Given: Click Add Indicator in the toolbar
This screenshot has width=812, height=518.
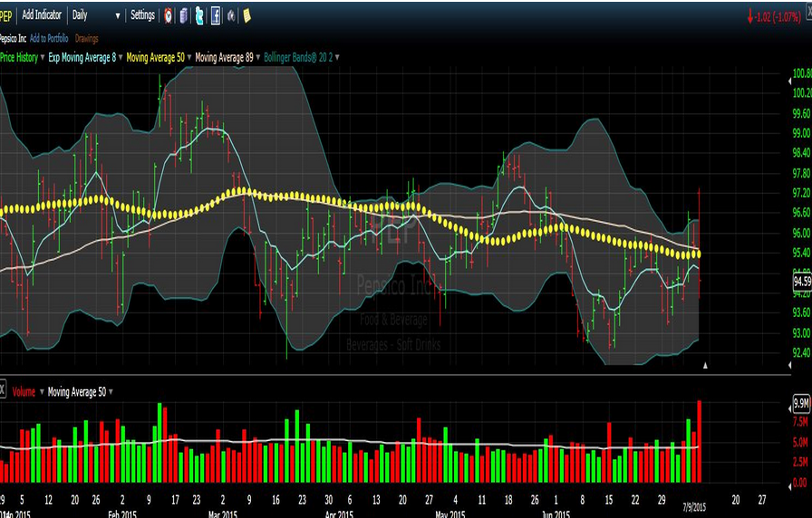Looking at the screenshot, I should (x=42, y=15).
